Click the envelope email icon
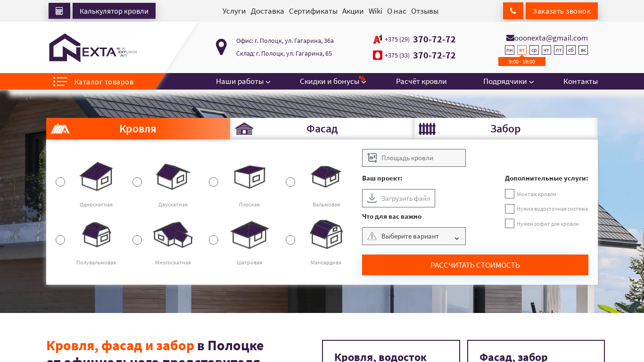This screenshot has width=644, height=362. coord(510,38)
